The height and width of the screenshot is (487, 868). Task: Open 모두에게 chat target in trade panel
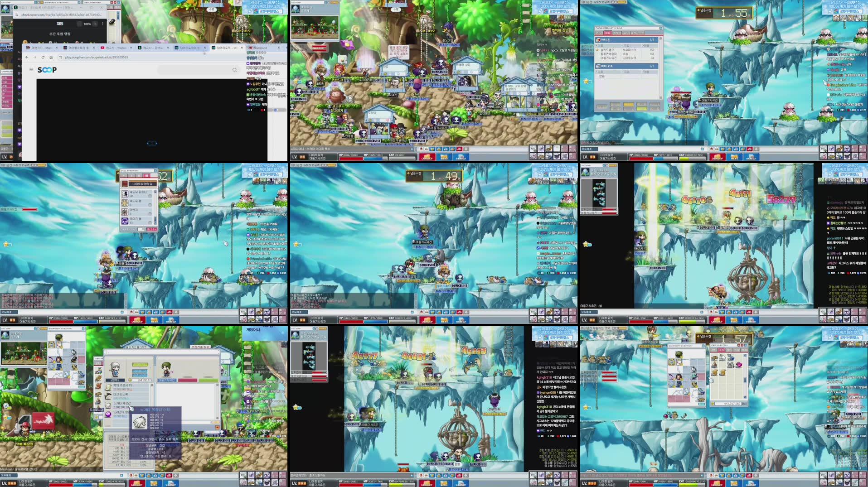9,475
